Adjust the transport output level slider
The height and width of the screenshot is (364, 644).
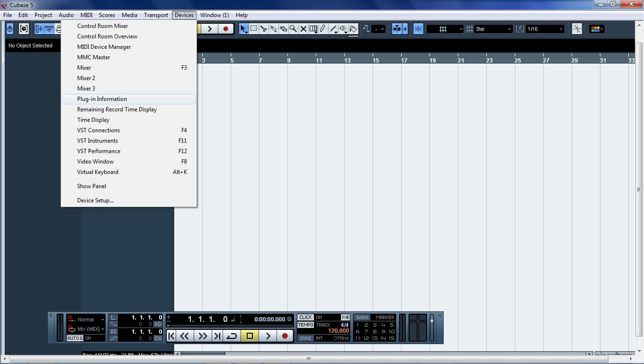(431, 327)
